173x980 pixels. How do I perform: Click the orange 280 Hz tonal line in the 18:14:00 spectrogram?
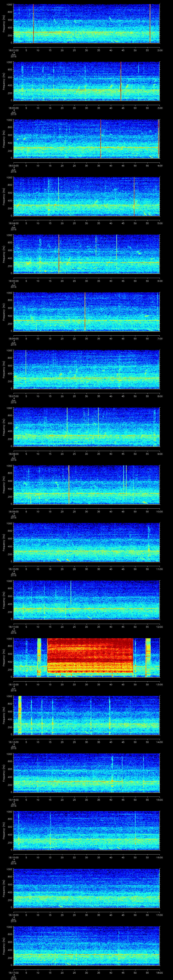tap(87, 781)
